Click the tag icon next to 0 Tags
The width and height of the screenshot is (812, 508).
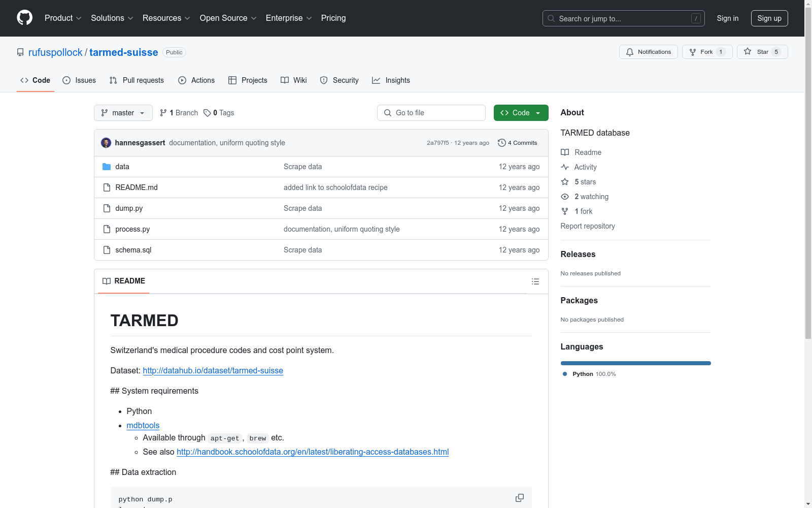coord(207,113)
